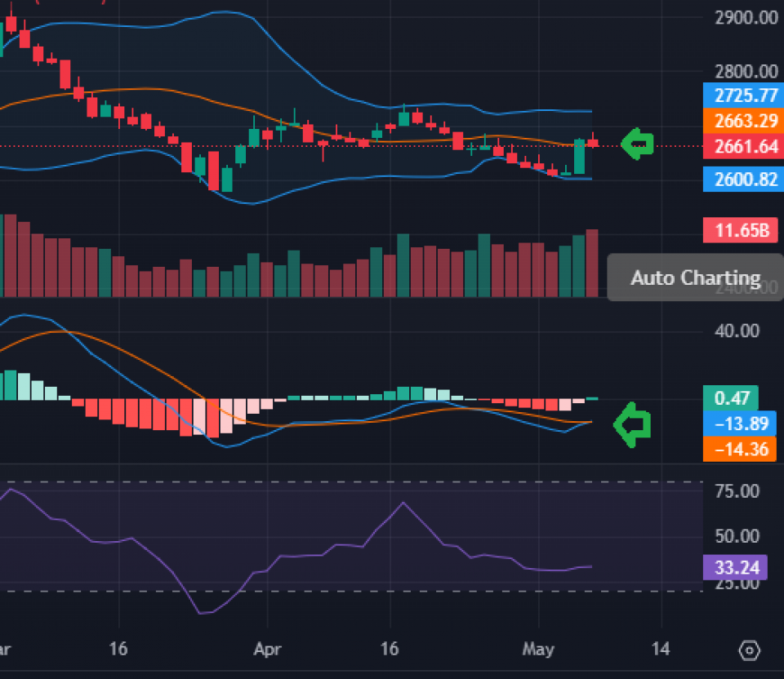This screenshot has height=679, width=784.
Task: Click the orange 2663.29 middle band label
Action: click(x=740, y=122)
